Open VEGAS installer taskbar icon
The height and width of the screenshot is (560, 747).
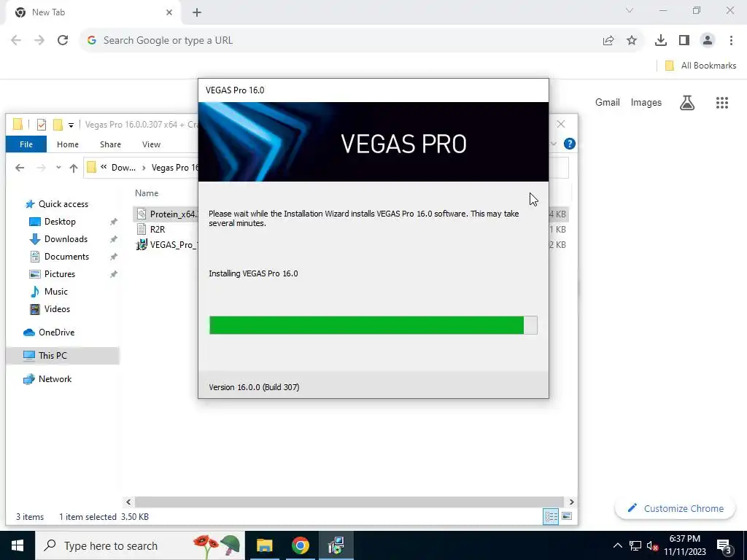tap(336, 545)
